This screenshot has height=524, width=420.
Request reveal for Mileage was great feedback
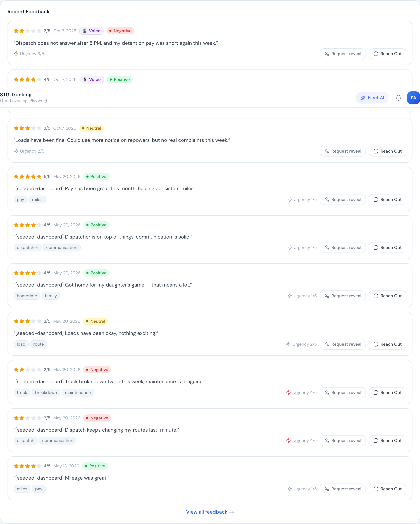[x=343, y=489]
